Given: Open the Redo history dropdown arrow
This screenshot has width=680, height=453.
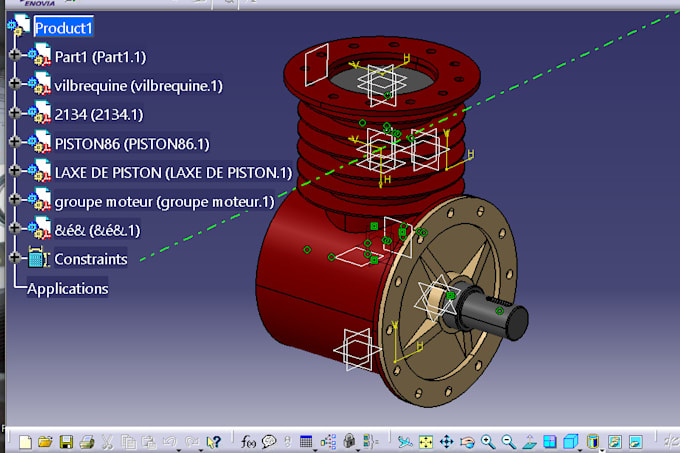Looking at the screenshot, I should (x=200, y=451).
